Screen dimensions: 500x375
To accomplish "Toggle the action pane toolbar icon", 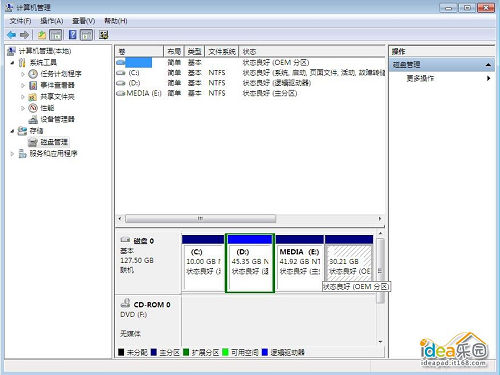I will [86, 35].
